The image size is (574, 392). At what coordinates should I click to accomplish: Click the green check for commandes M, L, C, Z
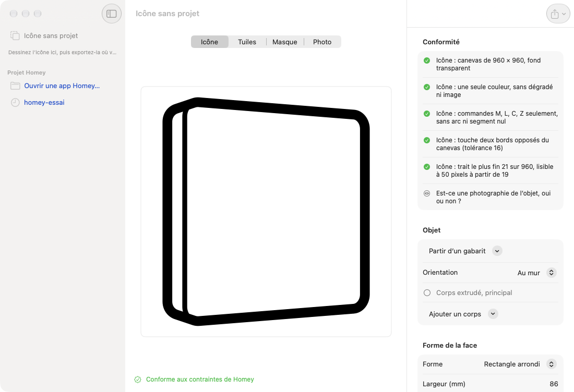point(427,114)
